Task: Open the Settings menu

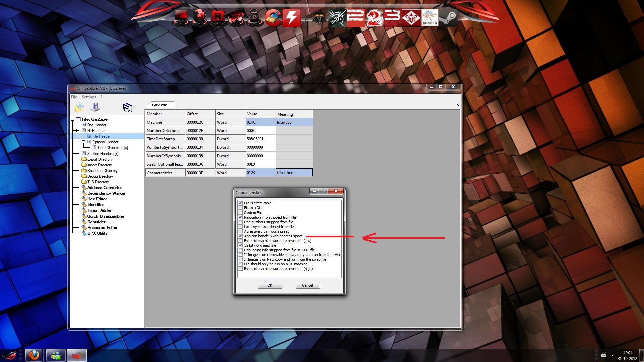Action: [89, 97]
